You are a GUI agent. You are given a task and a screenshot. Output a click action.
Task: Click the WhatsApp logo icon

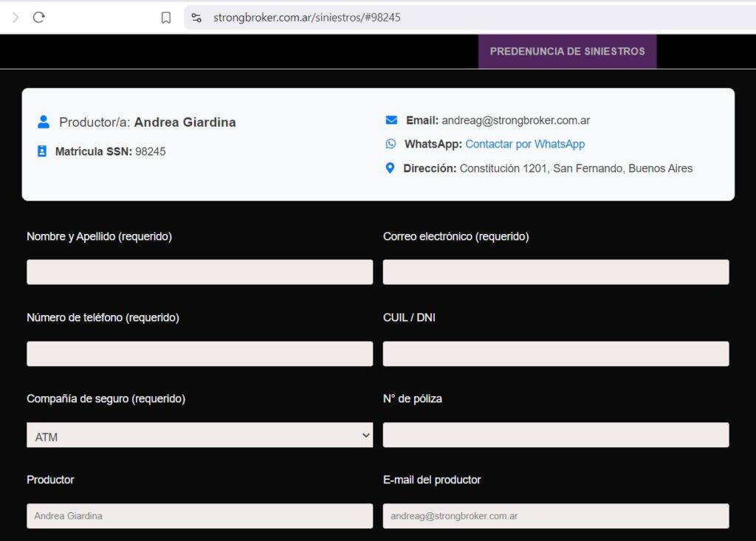tap(391, 144)
